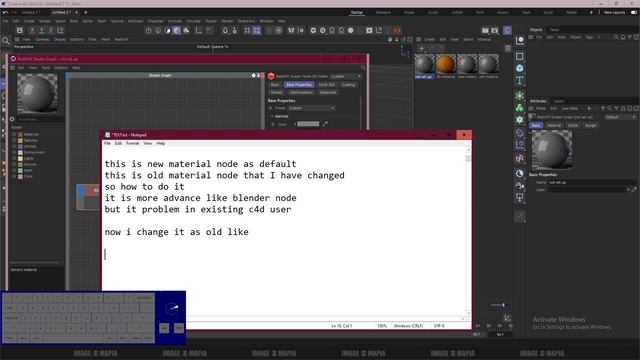Image resolution: width=640 pixels, height=360 pixels.
Task: Click the camera icon in right palette
Action: [520, 186]
